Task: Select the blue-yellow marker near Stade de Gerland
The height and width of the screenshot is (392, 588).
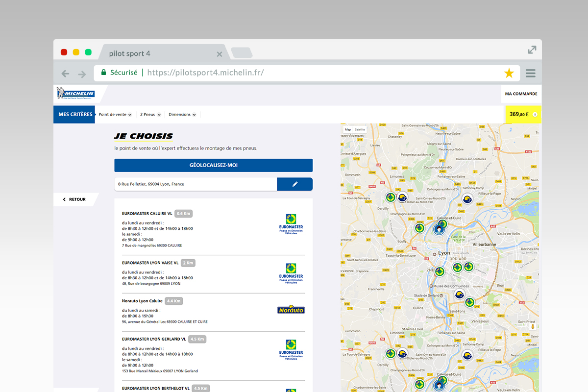Action: (459, 294)
